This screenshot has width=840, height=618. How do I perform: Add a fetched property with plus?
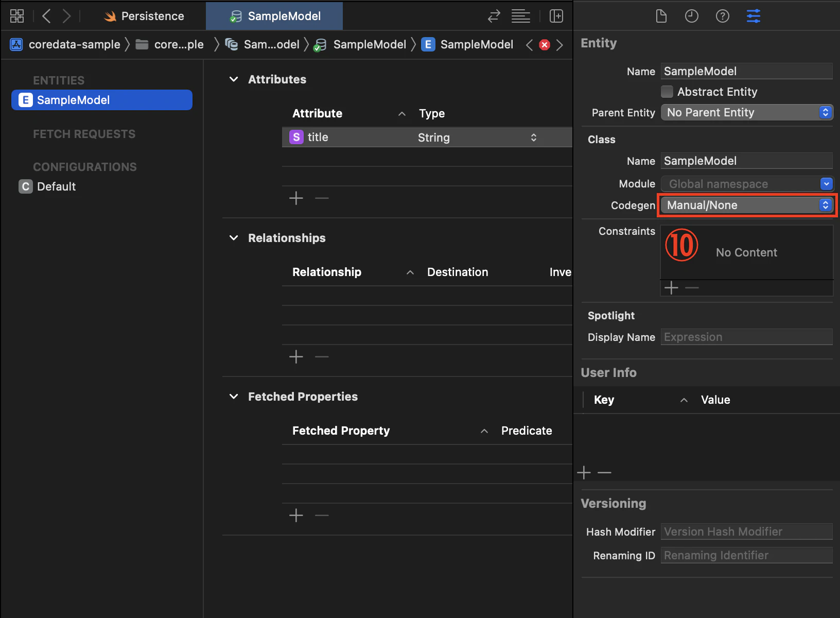tap(296, 515)
